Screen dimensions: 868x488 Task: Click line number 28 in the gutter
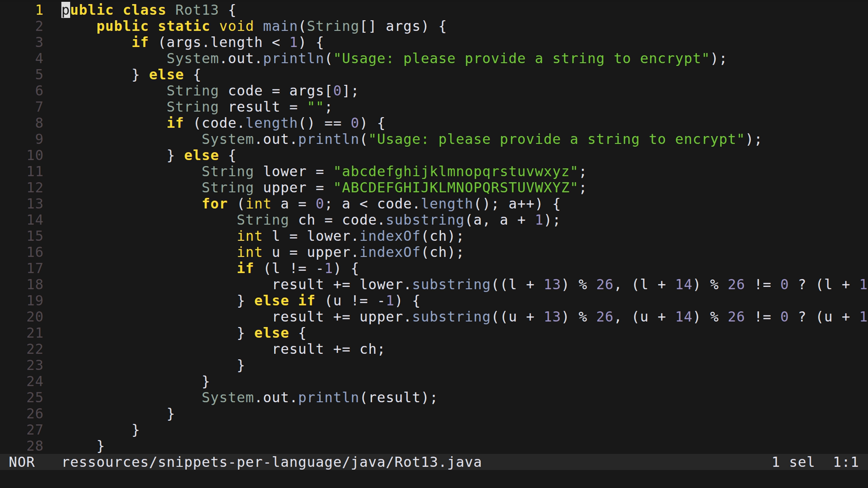click(34, 446)
